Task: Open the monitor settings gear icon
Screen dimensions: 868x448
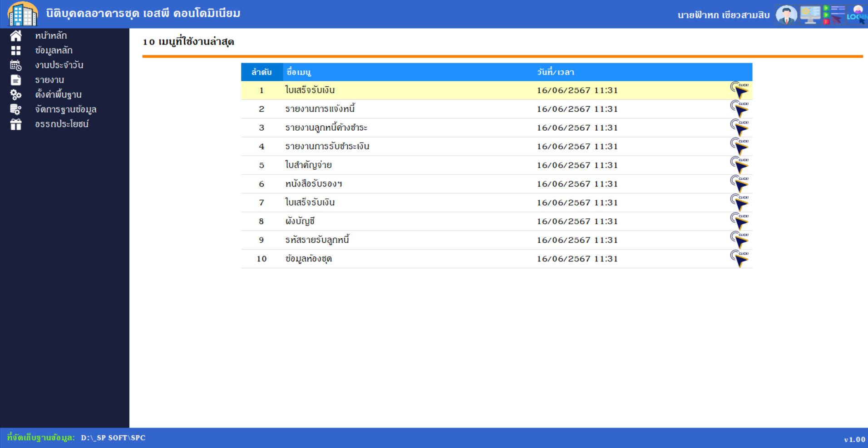Action: (x=810, y=15)
